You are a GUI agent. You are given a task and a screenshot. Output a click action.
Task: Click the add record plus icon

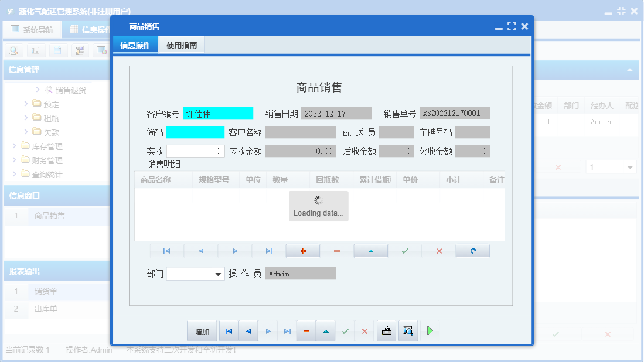pos(302,251)
